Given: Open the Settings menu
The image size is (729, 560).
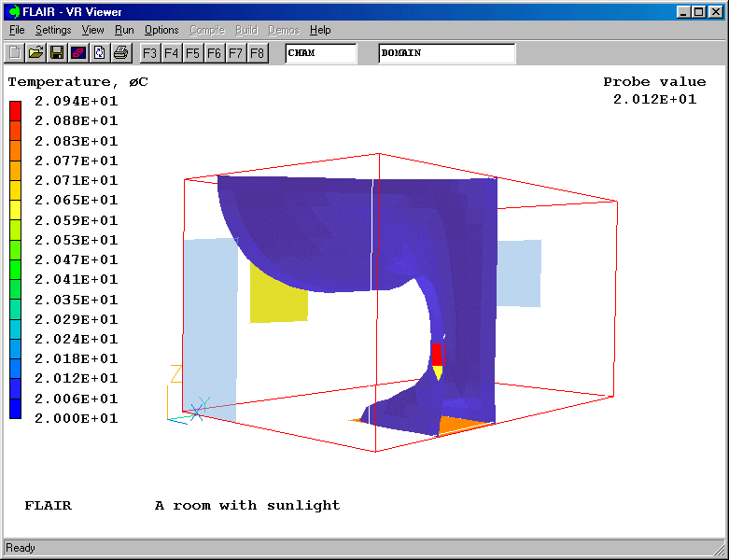Looking at the screenshot, I should [x=53, y=31].
